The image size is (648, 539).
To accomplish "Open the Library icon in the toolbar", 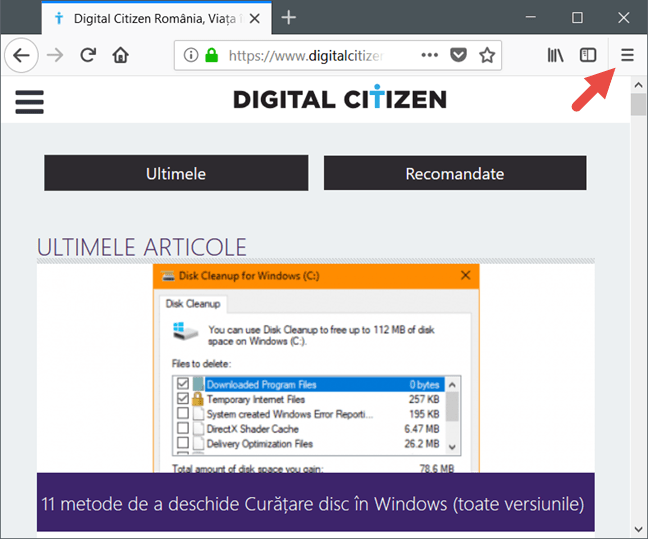I will [x=555, y=56].
